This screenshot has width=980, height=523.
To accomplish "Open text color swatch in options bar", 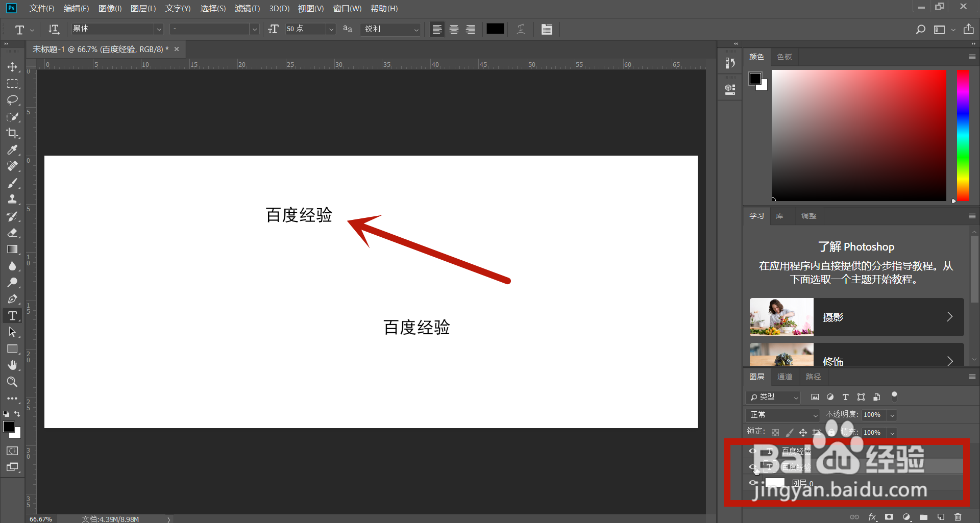I will click(495, 29).
